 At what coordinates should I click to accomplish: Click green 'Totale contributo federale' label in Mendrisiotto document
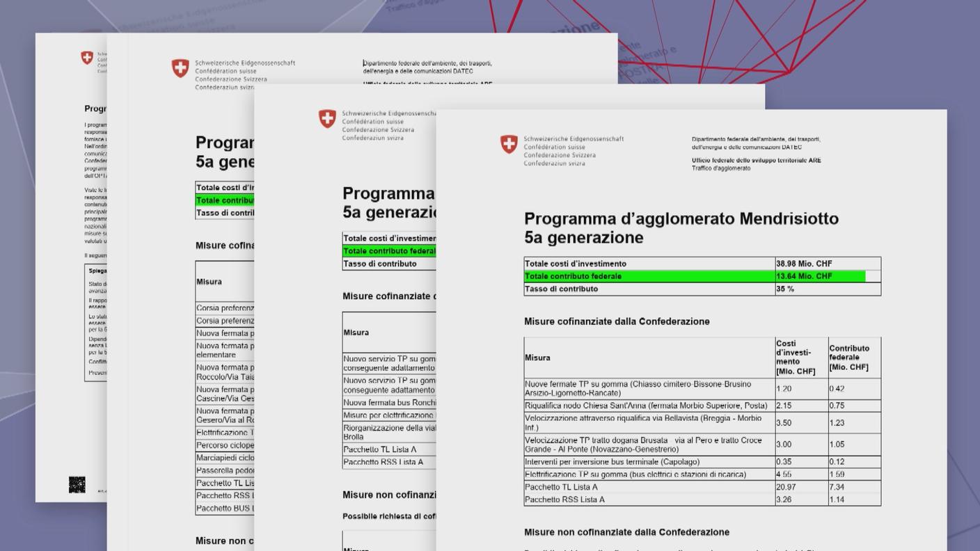click(x=573, y=276)
